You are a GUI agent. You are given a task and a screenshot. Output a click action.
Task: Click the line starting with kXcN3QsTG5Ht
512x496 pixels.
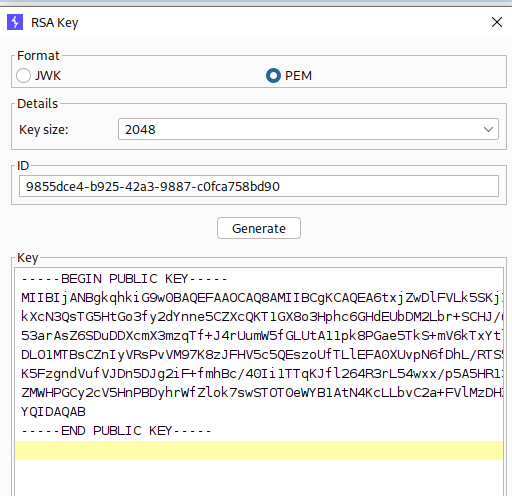(x=262, y=317)
